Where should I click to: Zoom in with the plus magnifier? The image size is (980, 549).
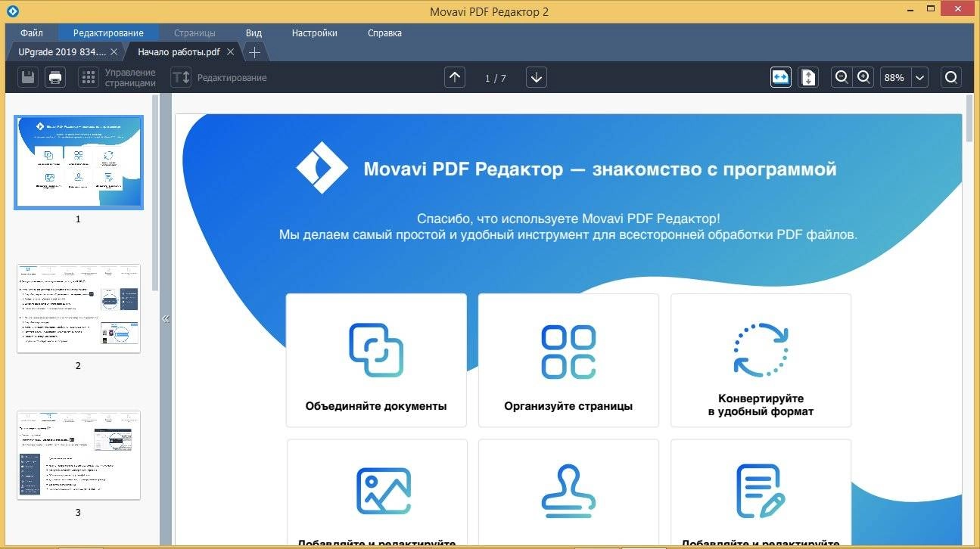point(863,77)
